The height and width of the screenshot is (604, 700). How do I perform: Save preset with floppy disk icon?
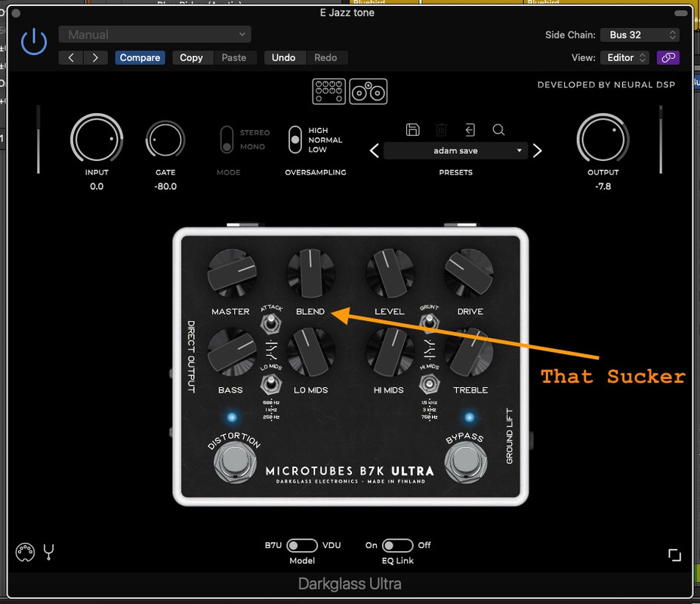point(412,130)
